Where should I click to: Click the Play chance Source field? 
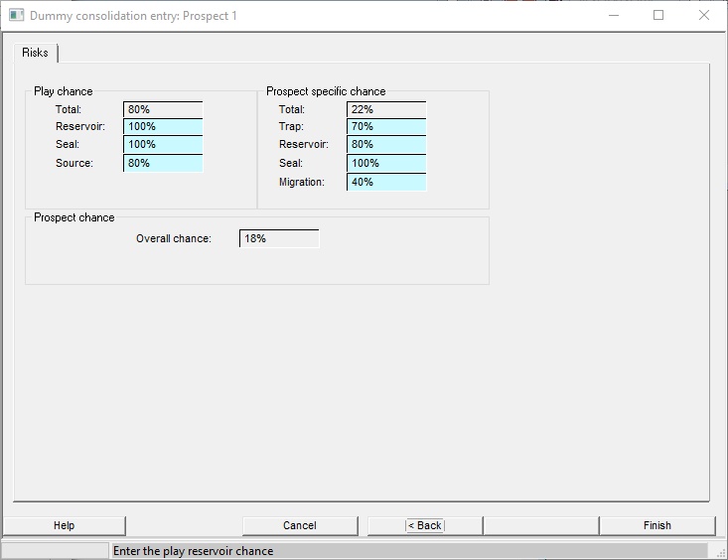tap(163, 163)
